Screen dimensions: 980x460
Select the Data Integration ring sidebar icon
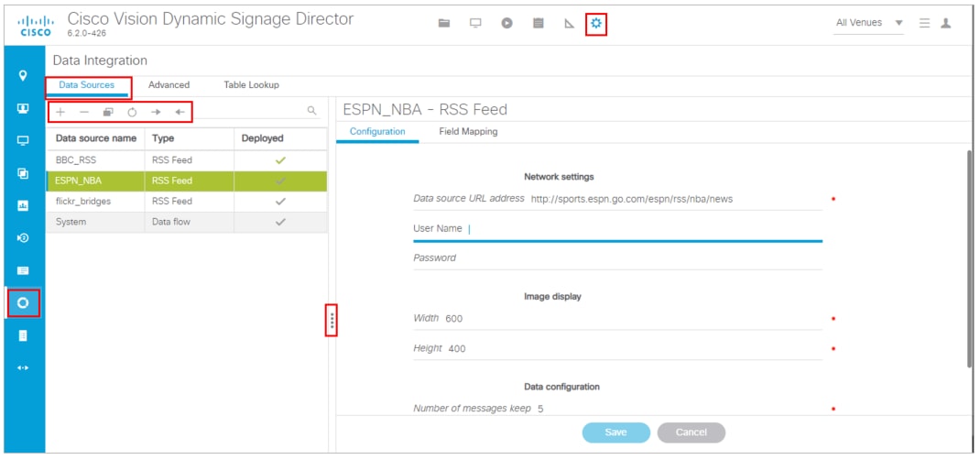point(24,303)
